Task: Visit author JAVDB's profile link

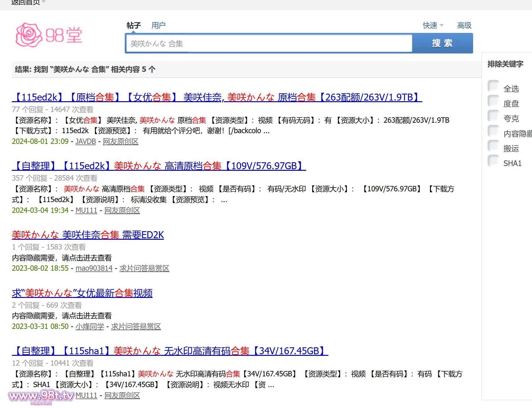Action: 85,141
